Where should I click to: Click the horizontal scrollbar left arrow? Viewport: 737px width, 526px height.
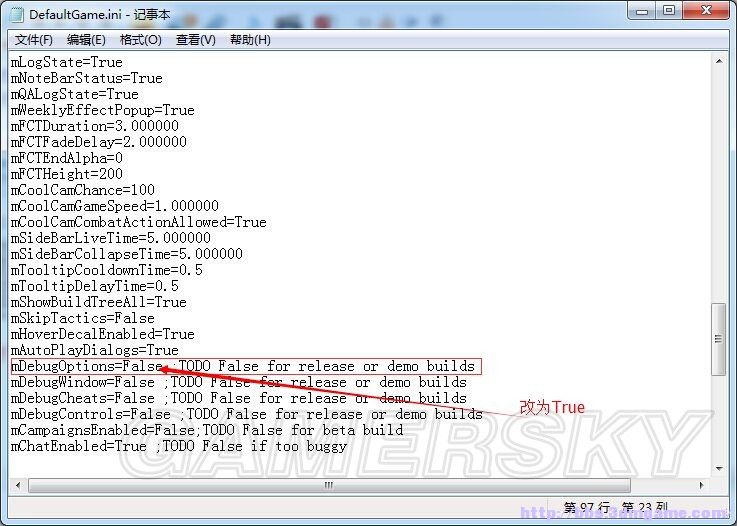point(18,485)
